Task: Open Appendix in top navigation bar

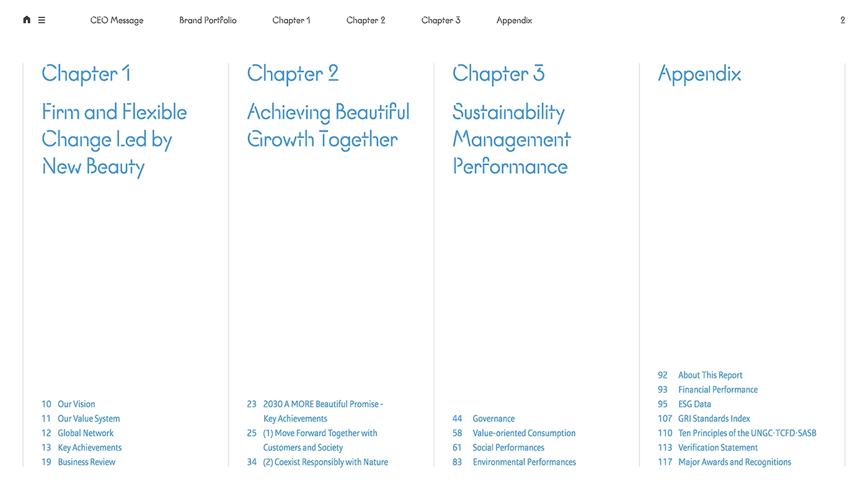Action: click(x=514, y=20)
